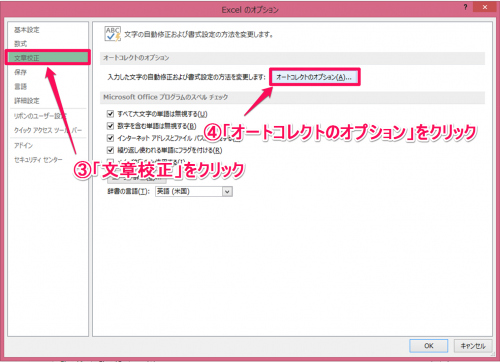This screenshot has width=500, height=362.
Task: Click the オートコレクトのオプション(A)... button
Action: (x=314, y=77)
